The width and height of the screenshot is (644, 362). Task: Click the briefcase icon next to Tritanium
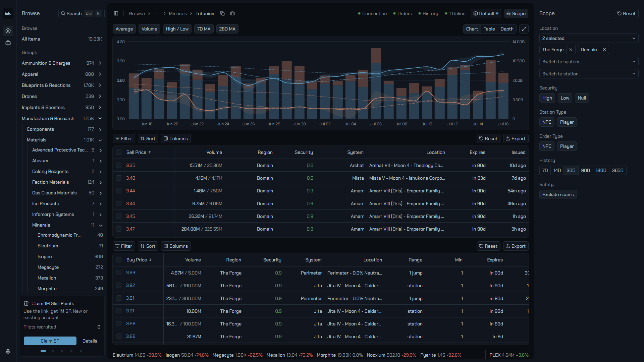coord(232,13)
